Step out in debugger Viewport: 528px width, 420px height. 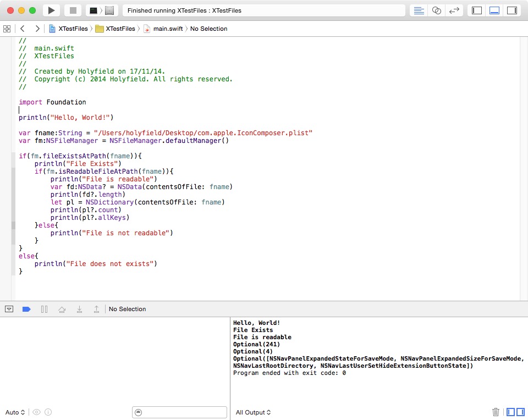tap(96, 309)
